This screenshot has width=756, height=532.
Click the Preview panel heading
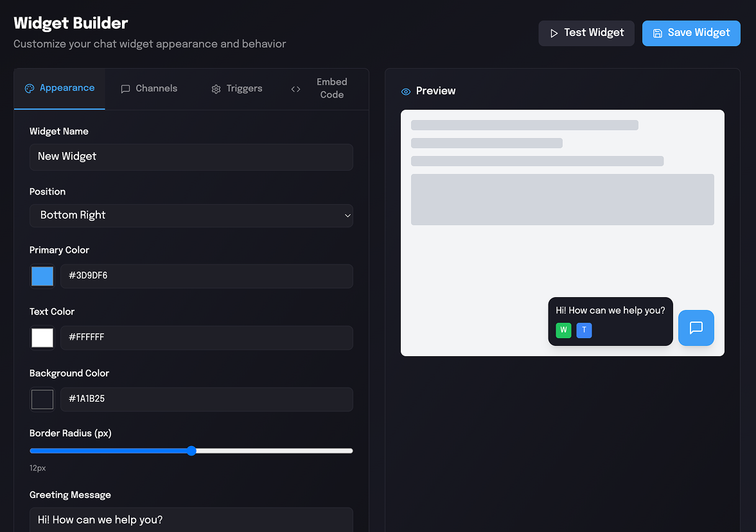pyautogui.click(x=435, y=91)
